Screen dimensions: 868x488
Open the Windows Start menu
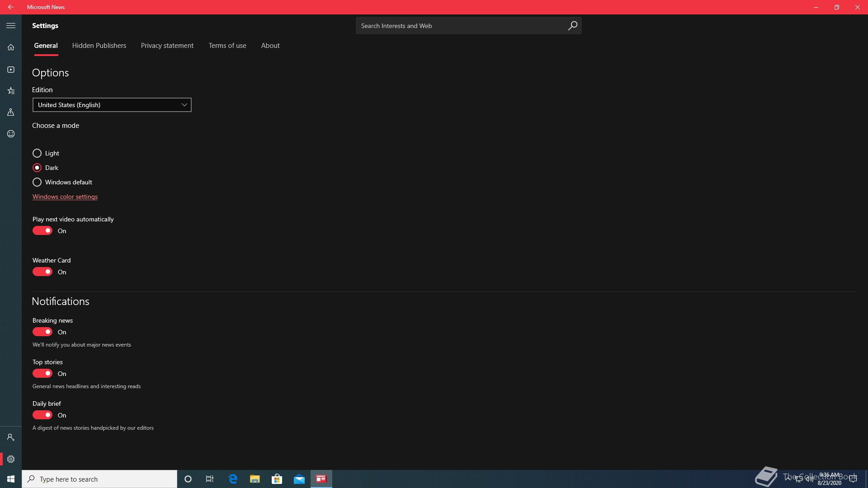(11, 479)
